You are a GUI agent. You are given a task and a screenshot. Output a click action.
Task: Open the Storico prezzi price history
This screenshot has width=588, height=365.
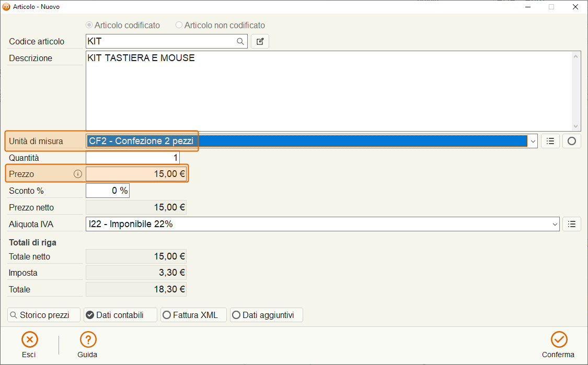pyautogui.click(x=44, y=315)
